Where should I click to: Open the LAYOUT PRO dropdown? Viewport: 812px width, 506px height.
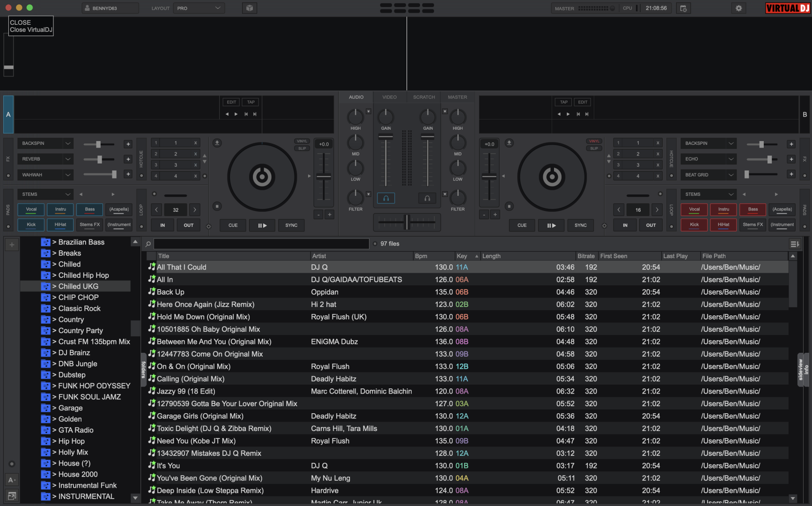[199, 8]
